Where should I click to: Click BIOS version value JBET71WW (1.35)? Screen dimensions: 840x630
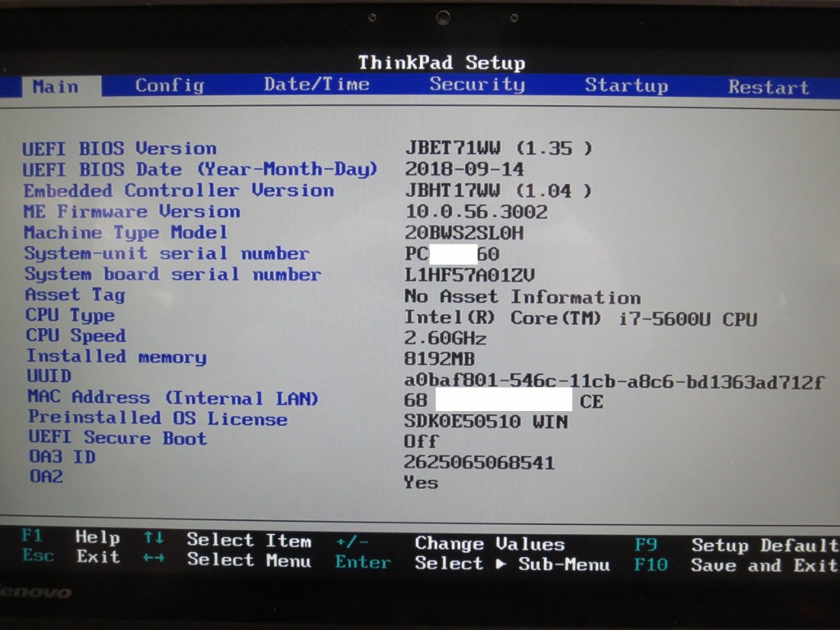coord(499,148)
